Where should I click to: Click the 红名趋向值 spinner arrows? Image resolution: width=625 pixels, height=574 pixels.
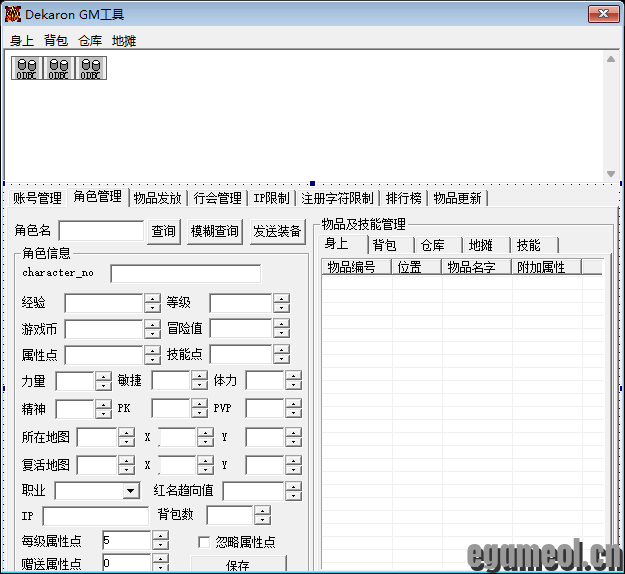pos(293,491)
